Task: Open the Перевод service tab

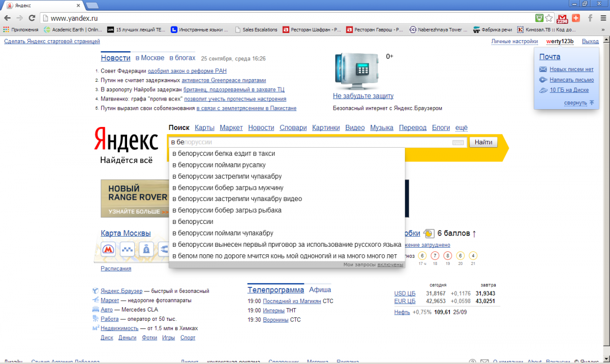Action: [413, 127]
